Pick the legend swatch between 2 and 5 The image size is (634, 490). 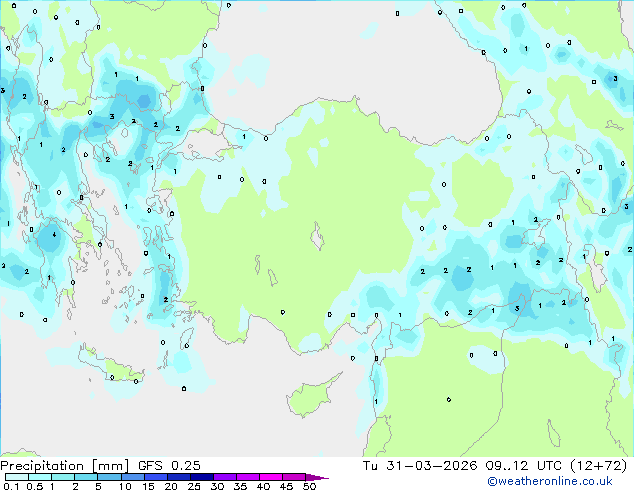(x=86, y=477)
